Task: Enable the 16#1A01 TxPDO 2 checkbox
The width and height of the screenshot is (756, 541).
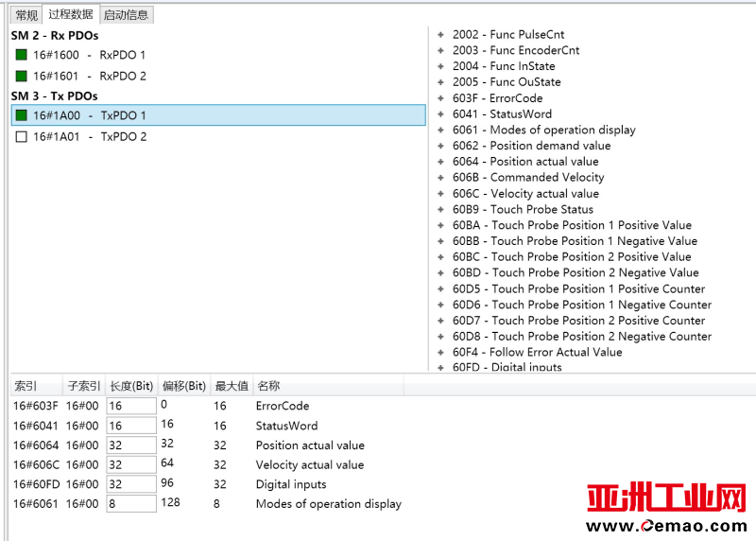Action: click(21, 136)
